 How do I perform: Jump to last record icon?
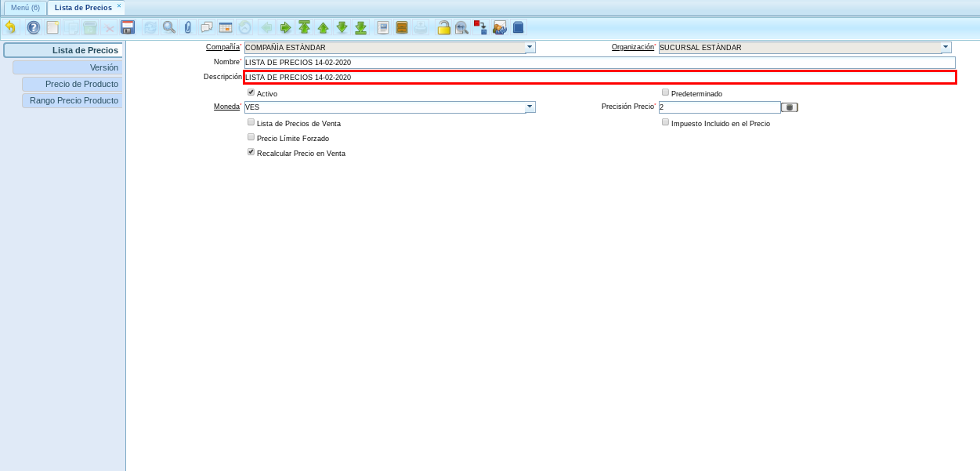pos(360,27)
